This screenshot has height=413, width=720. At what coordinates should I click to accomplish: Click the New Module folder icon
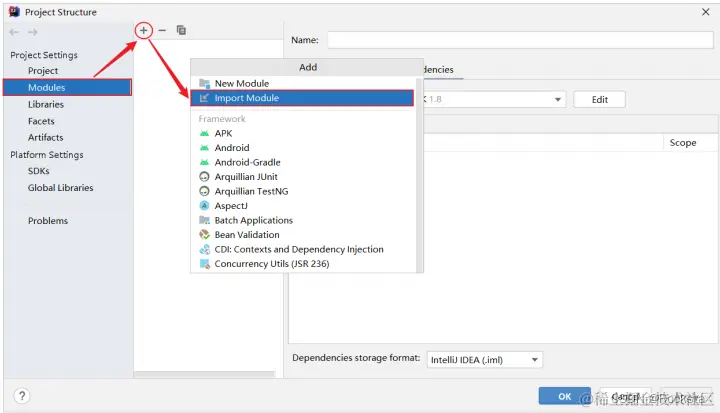pyautogui.click(x=204, y=84)
